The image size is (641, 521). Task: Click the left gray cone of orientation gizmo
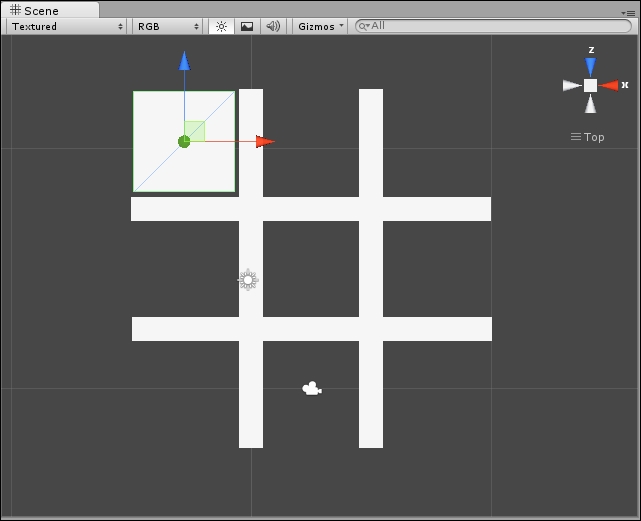pos(572,85)
